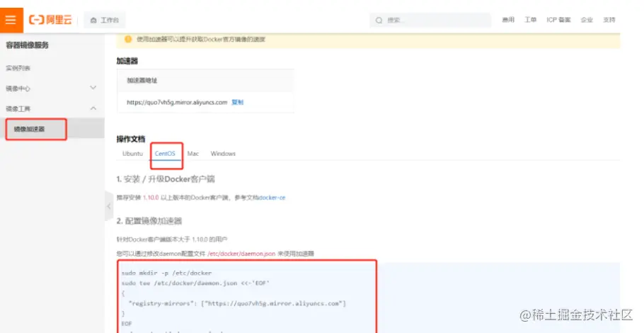Image resolution: width=644 pixels, height=333 pixels.
Task: Collapse the sidebar with the arrow handle
Action: (109, 206)
